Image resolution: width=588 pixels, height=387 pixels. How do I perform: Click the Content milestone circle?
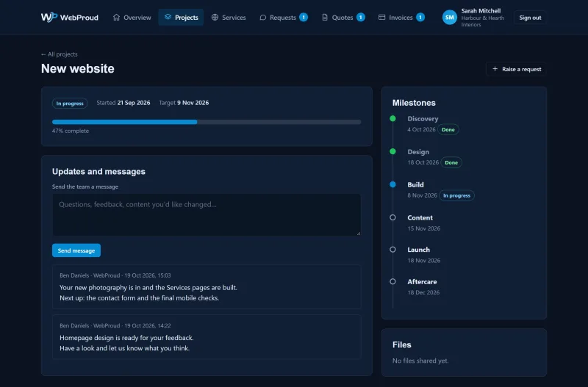coord(392,217)
